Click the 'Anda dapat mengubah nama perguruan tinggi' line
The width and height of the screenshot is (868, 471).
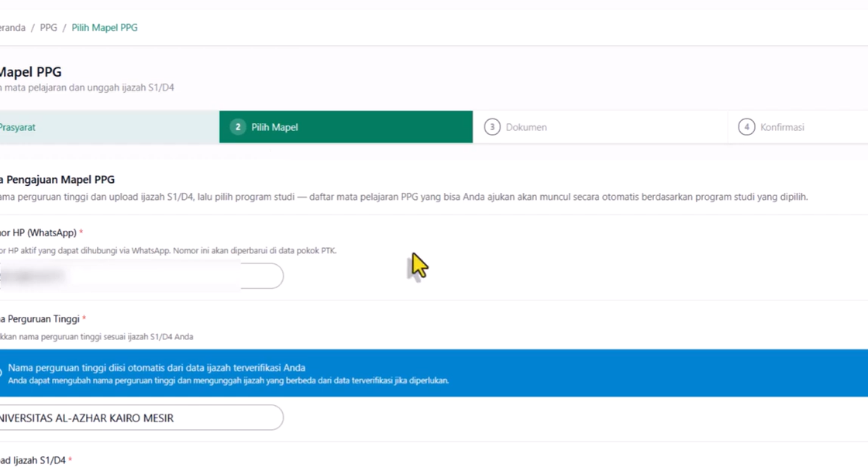228,381
